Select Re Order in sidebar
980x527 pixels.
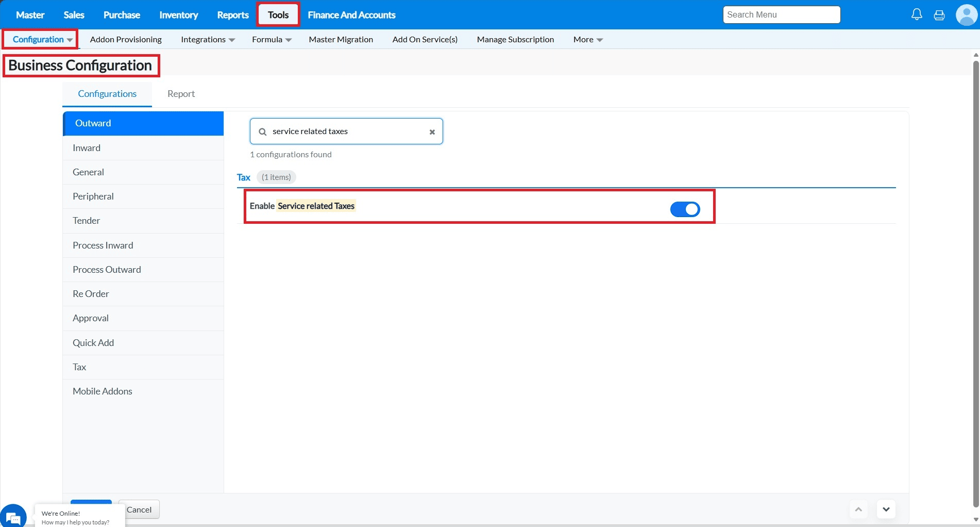pyautogui.click(x=143, y=294)
